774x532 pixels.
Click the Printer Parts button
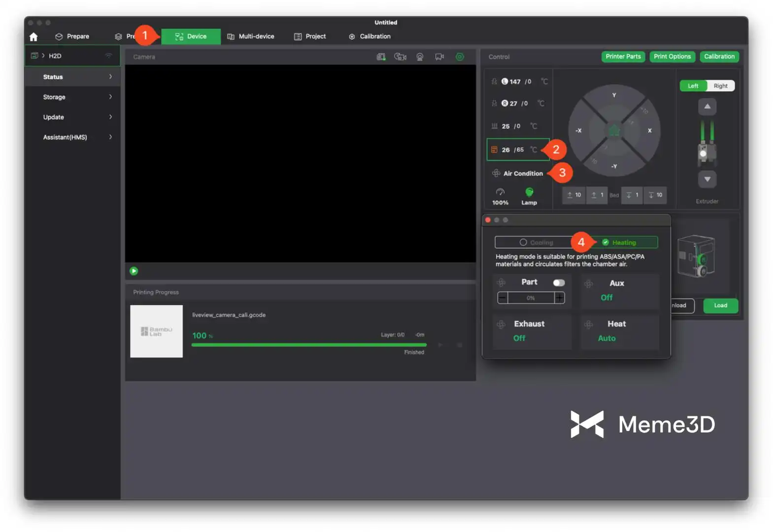(623, 57)
